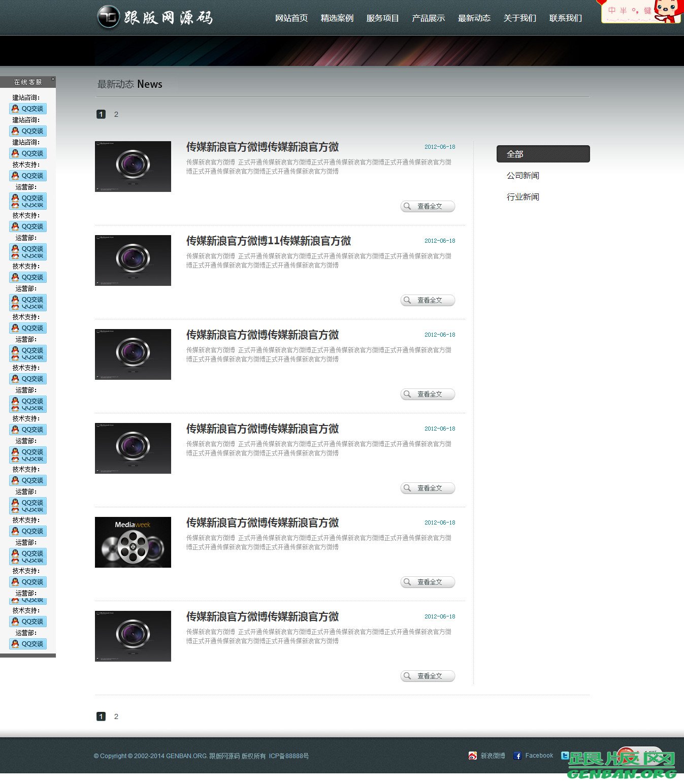The width and height of the screenshot is (684, 784).
Task: Click the cartoon mascot widget in header corner
Action: [x=667, y=11]
